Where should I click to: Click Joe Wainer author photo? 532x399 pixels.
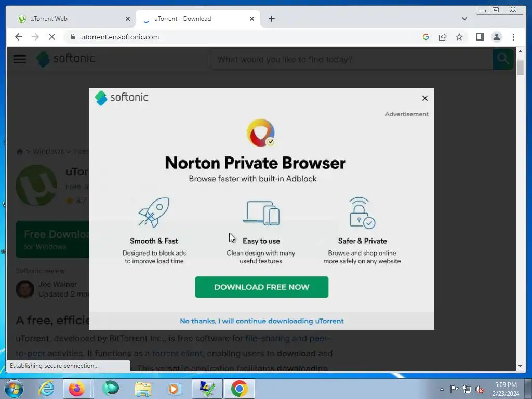[x=25, y=289]
